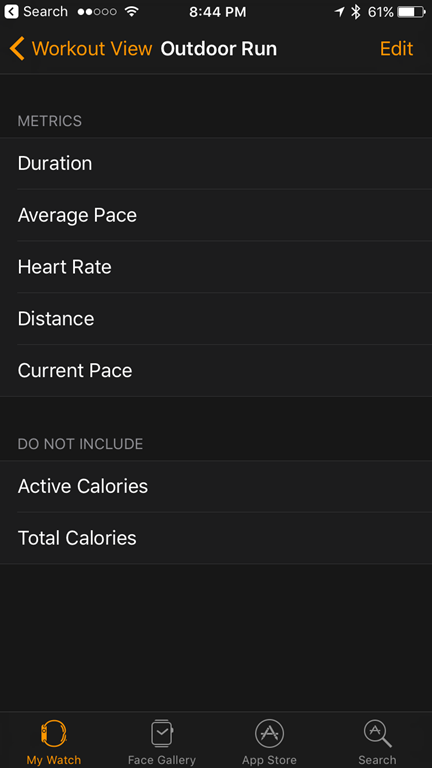
Task: Tap the orange back chevron arrow
Action: [17, 49]
